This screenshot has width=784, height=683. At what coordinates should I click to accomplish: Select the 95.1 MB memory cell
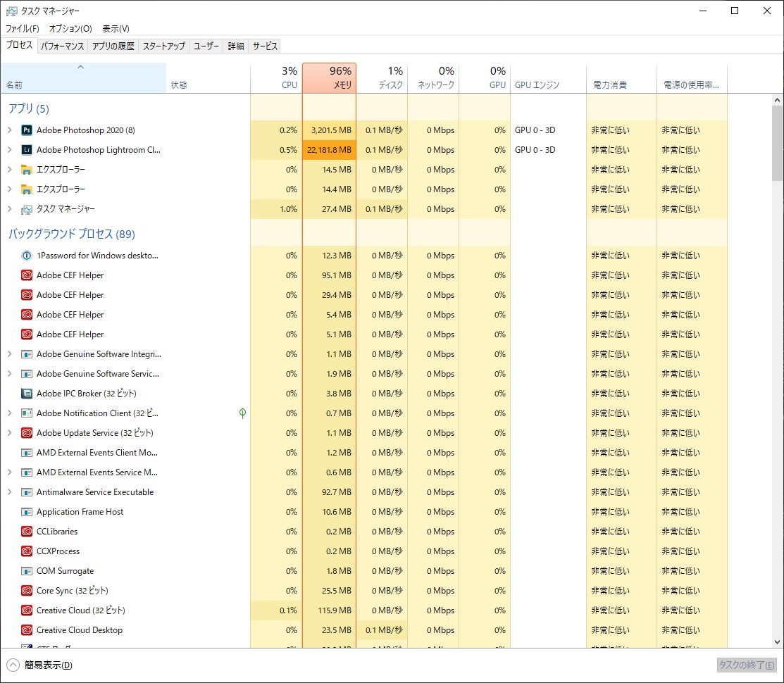(330, 275)
